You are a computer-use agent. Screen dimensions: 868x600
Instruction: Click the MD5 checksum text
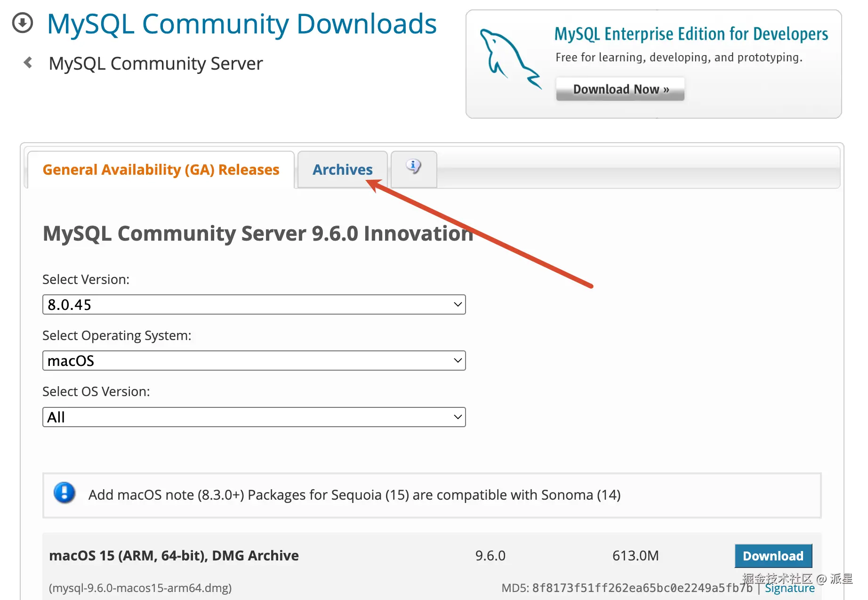[x=627, y=588]
